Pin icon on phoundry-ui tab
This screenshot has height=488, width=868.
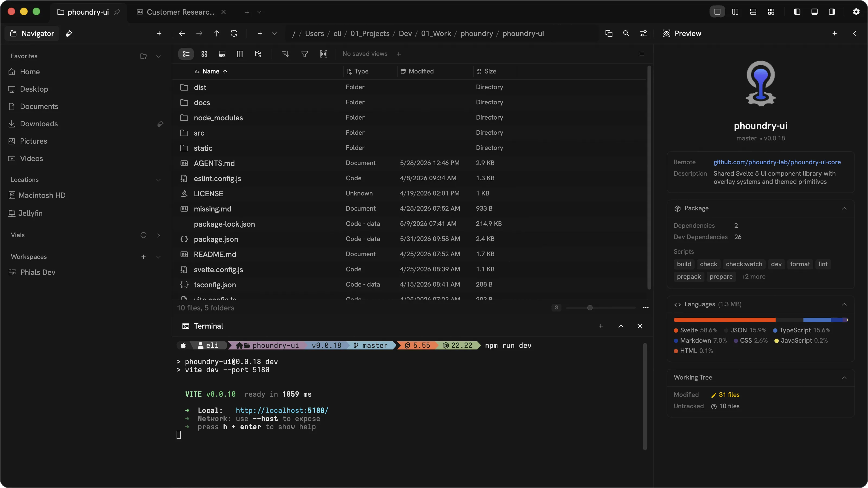(x=117, y=12)
